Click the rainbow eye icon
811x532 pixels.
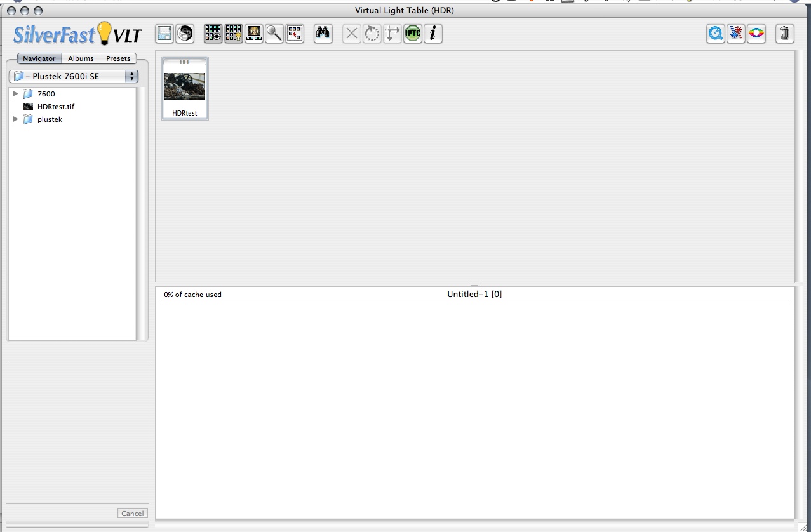coord(756,34)
